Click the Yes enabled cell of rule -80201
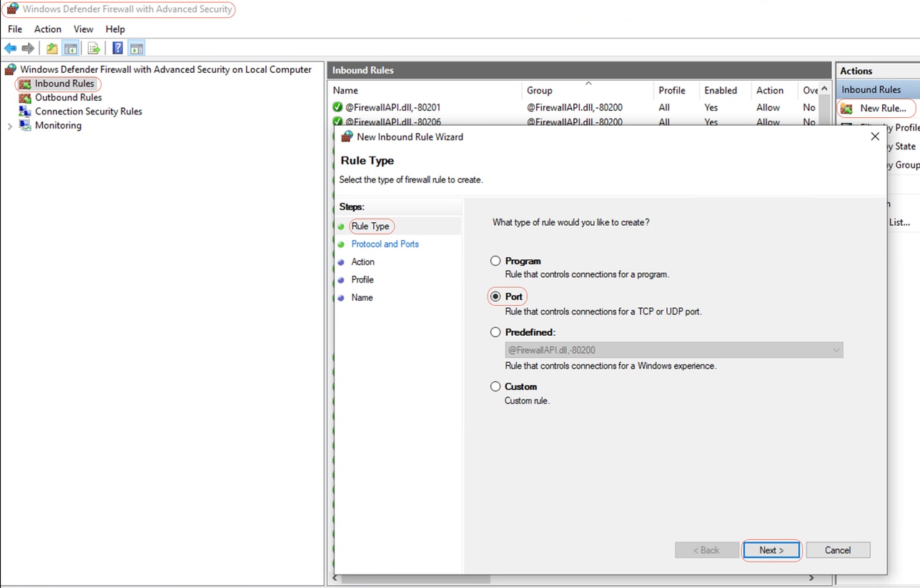 [711, 108]
